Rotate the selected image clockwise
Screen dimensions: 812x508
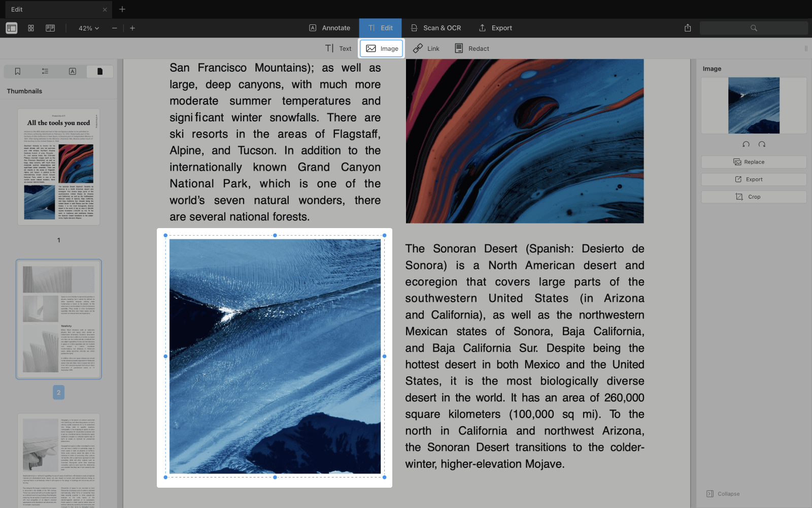pos(762,144)
